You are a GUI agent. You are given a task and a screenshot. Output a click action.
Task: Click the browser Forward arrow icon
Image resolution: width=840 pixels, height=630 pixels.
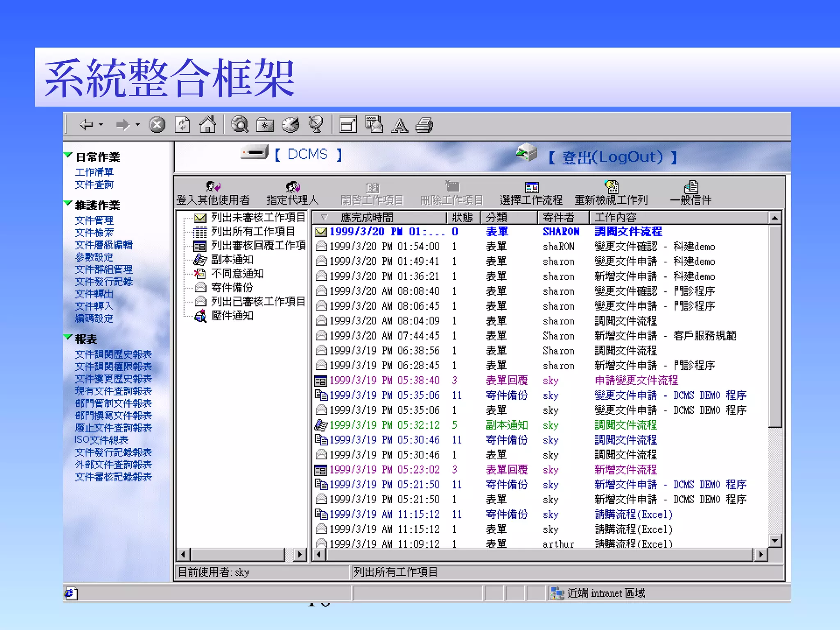tap(123, 125)
